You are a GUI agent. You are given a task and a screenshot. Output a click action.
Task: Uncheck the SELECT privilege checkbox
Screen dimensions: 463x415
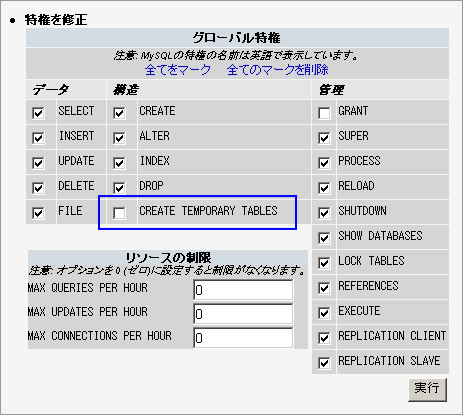[x=38, y=113]
